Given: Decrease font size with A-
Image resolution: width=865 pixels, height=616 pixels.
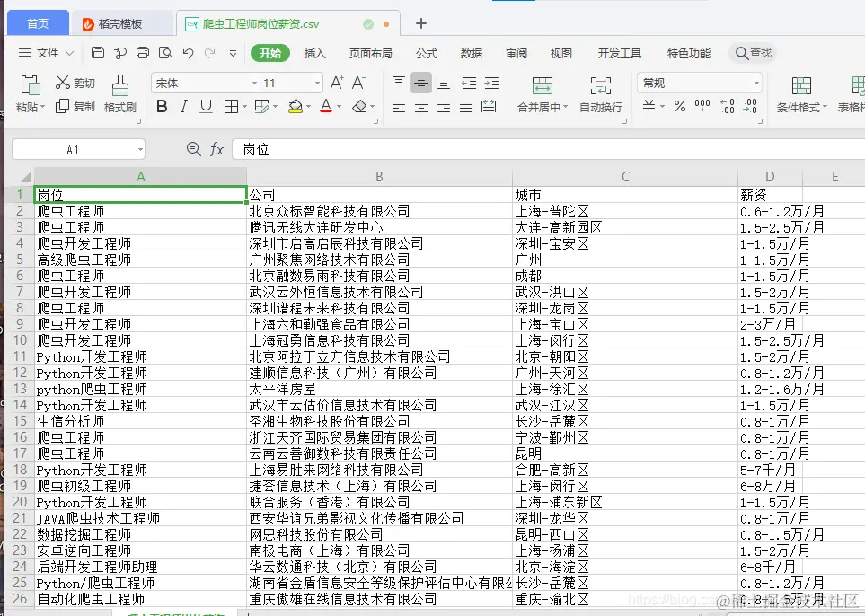Looking at the screenshot, I should coord(359,84).
